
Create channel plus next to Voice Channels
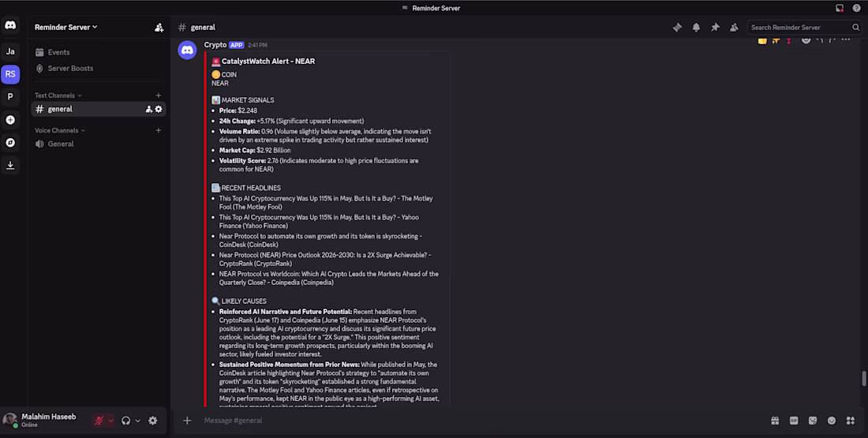click(159, 130)
